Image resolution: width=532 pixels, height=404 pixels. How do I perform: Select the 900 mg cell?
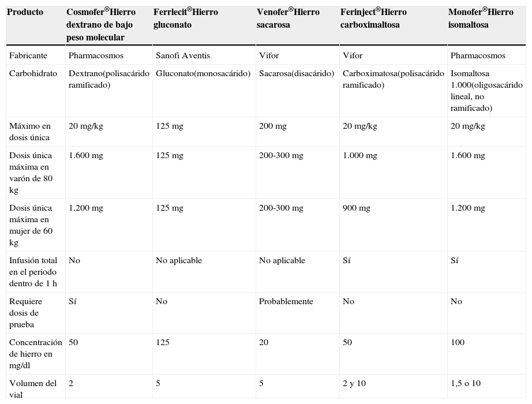pos(357,208)
